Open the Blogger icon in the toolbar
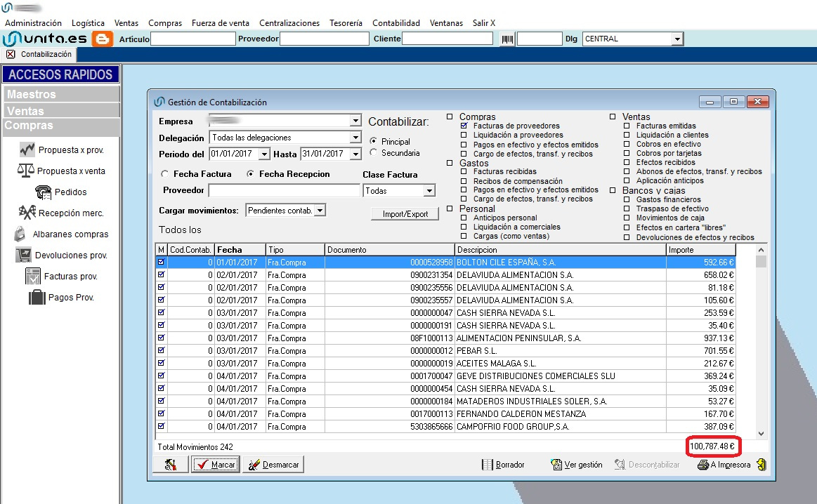 [x=102, y=39]
